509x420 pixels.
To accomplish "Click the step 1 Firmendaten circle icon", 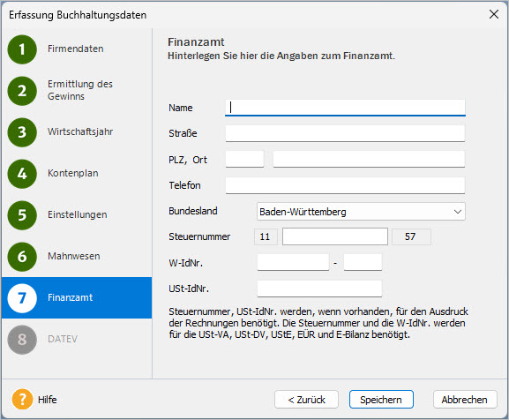I will (22, 49).
